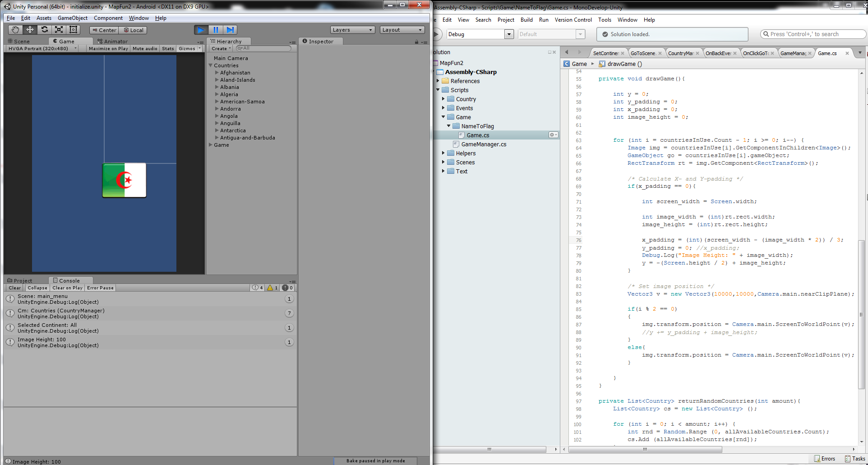Open the GameObject menu

point(72,18)
